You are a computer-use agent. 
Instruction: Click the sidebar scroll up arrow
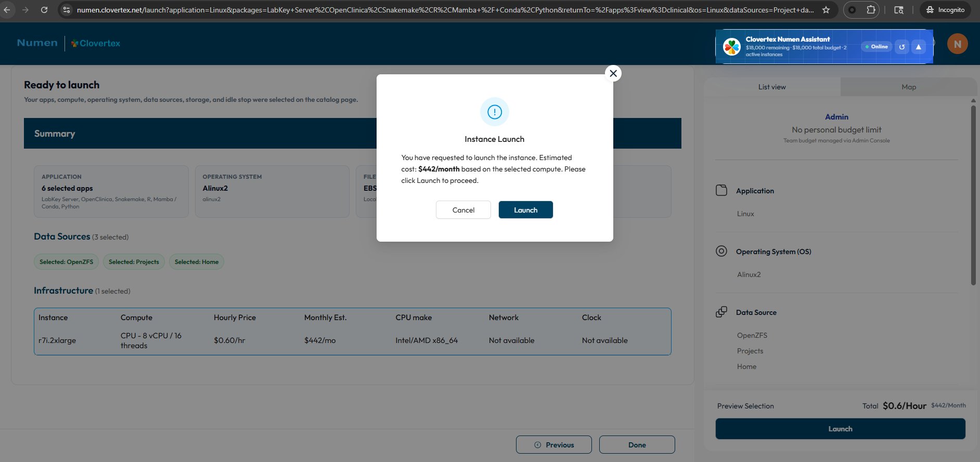[973, 100]
